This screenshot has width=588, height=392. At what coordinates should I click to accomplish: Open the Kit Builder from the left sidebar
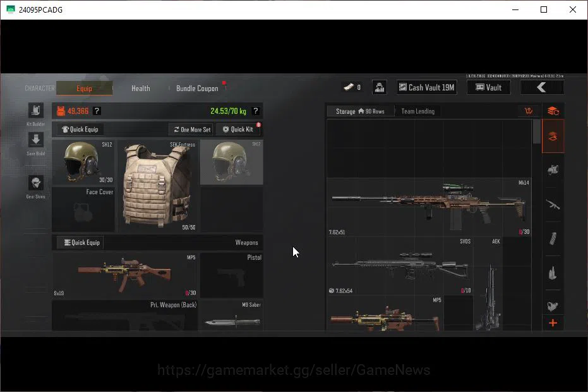(x=36, y=111)
